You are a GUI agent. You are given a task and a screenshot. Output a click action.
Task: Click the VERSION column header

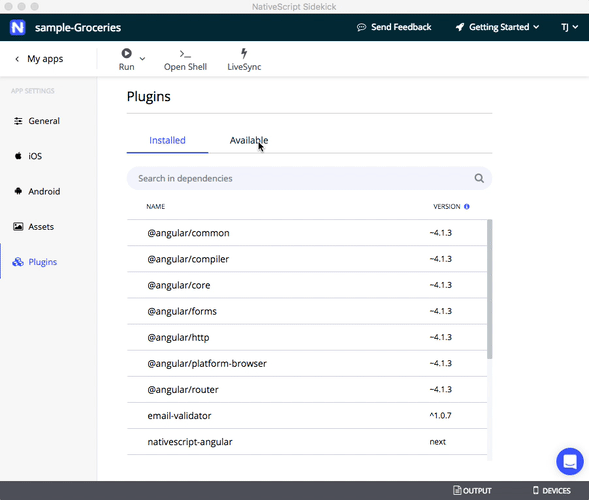tap(446, 207)
